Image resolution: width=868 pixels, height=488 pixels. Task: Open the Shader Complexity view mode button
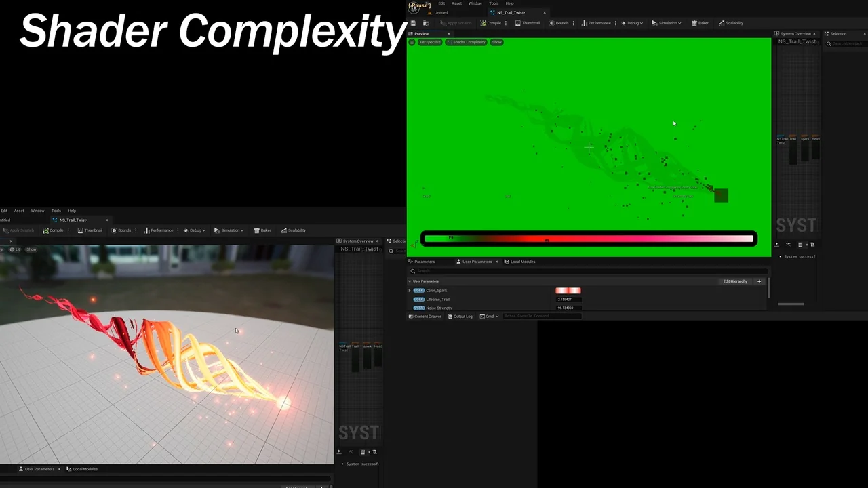466,42
